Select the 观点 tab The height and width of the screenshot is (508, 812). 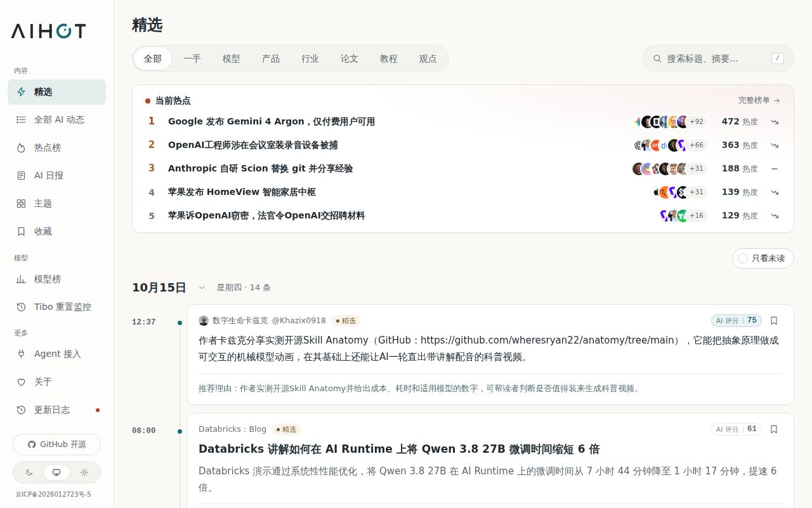point(428,58)
